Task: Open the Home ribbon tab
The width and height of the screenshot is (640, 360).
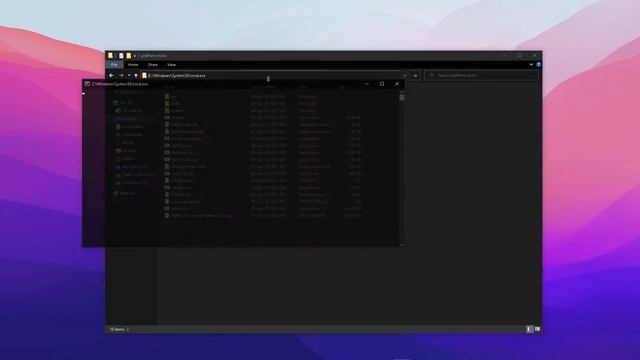Action: pos(133,65)
